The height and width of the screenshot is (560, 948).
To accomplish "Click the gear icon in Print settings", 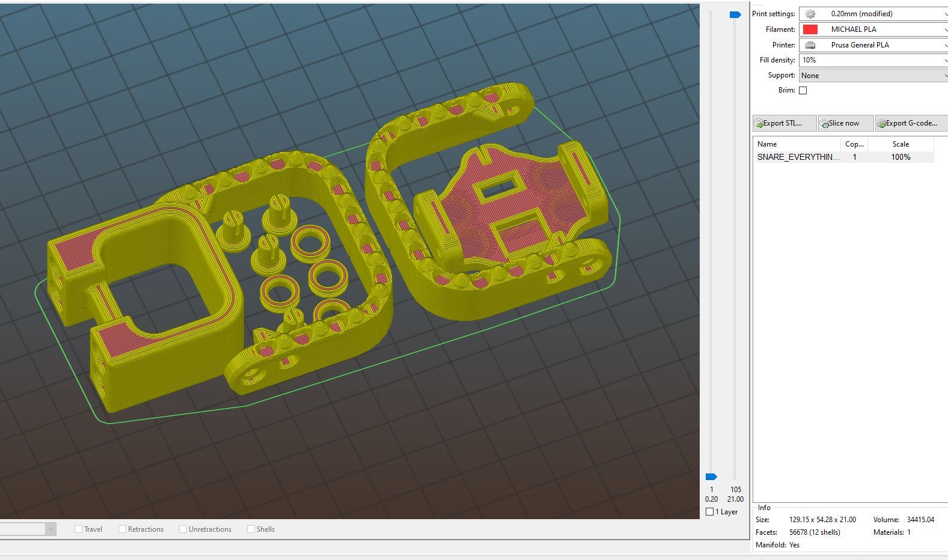I will point(810,14).
